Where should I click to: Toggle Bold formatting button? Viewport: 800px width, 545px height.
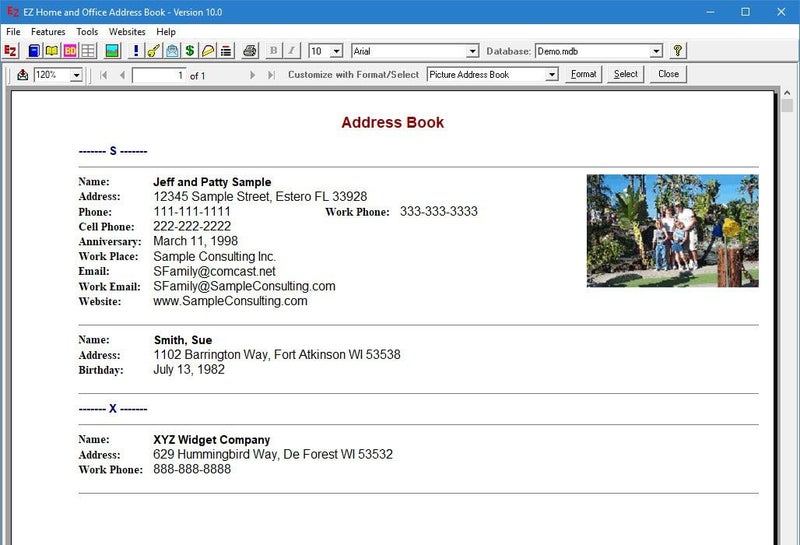click(273, 51)
